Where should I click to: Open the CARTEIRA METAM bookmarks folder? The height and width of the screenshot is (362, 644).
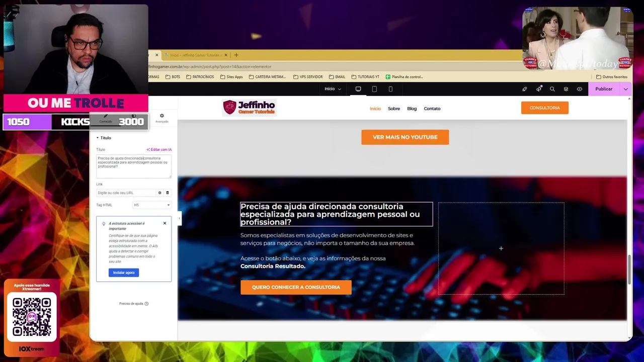[267, 77]
